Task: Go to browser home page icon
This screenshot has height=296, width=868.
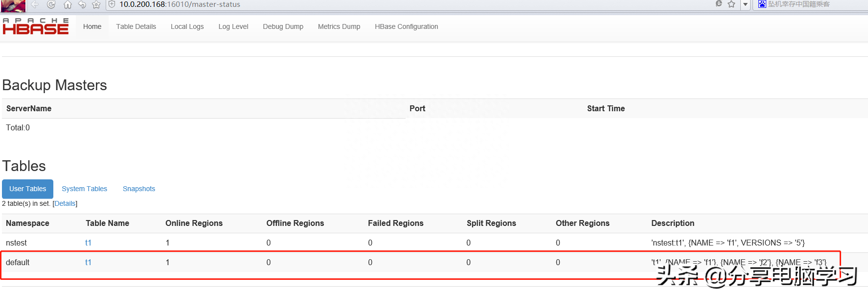Action: coord(68,4)
